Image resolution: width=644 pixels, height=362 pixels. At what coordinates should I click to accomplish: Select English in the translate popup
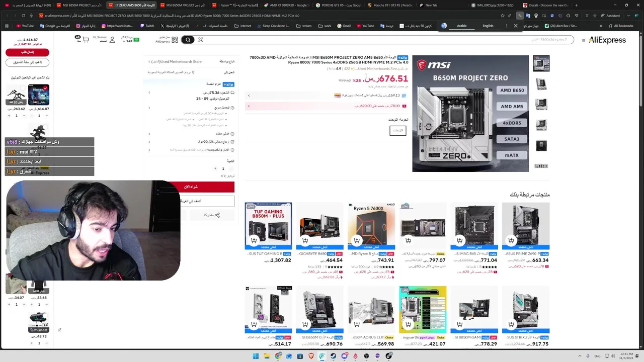[488, 26]
